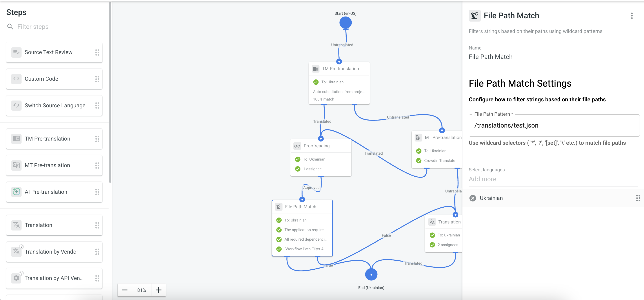Screen dimensions: 644x300
Task: Open the File Path Match options menu
Action: [x=632, y=16]
